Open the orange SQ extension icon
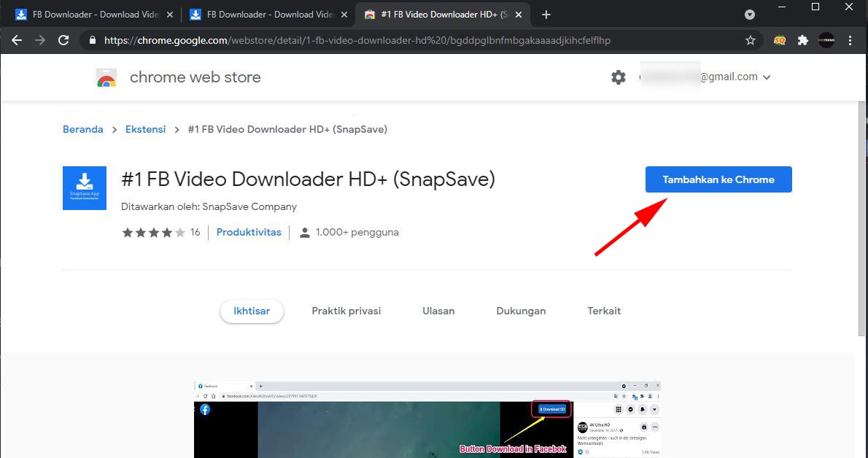 coord(780,40)
